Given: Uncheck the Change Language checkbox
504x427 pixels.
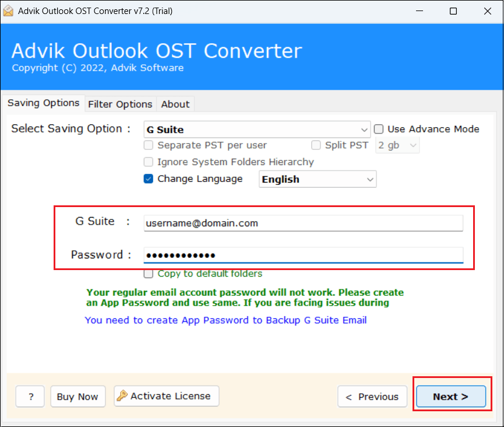Looking at the screenshot, I should 149,179.
